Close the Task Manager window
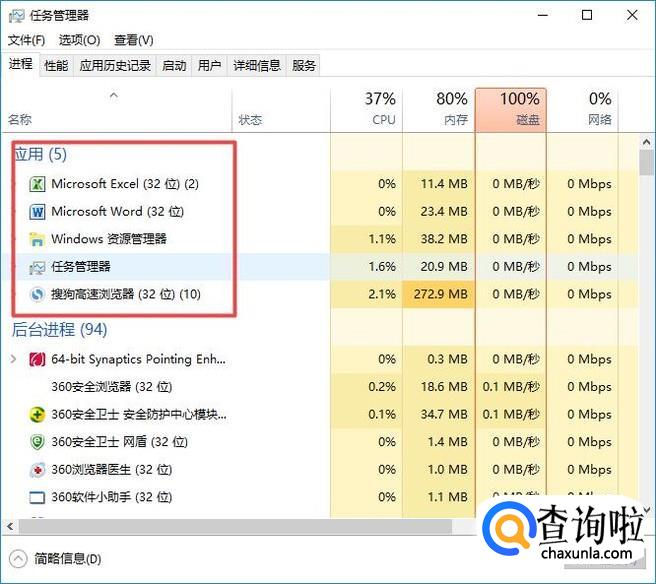 pyautogui.click(x=632, y=15)
